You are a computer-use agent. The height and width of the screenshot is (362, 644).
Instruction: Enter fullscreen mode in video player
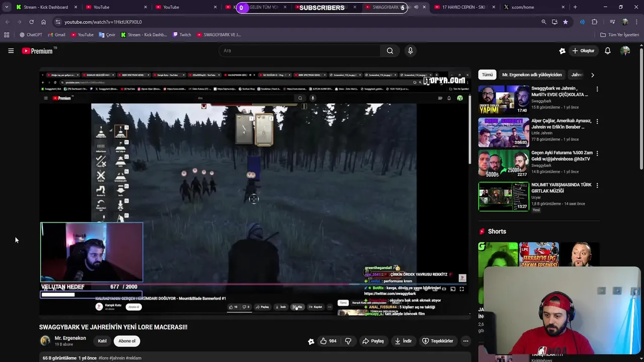tap(461, 289)
